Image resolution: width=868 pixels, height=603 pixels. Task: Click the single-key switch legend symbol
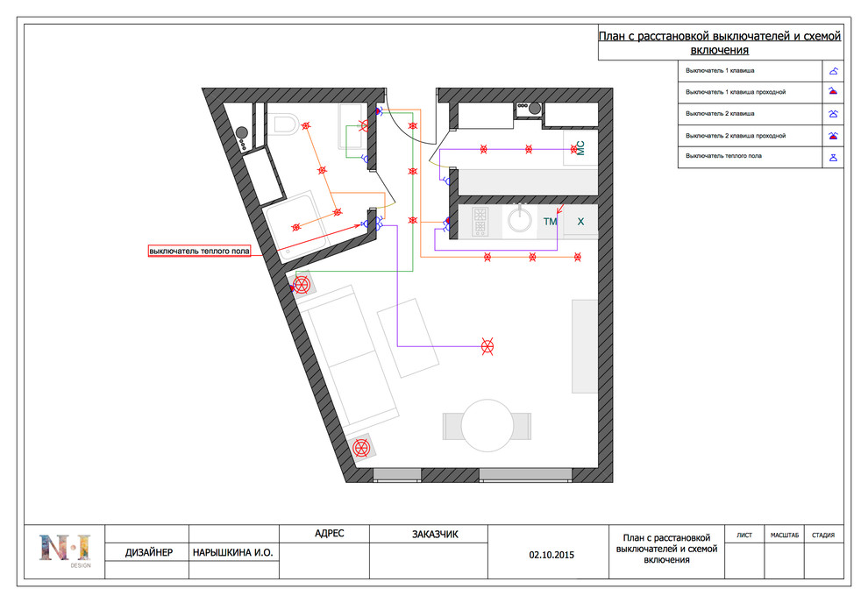tap(834, 70)
